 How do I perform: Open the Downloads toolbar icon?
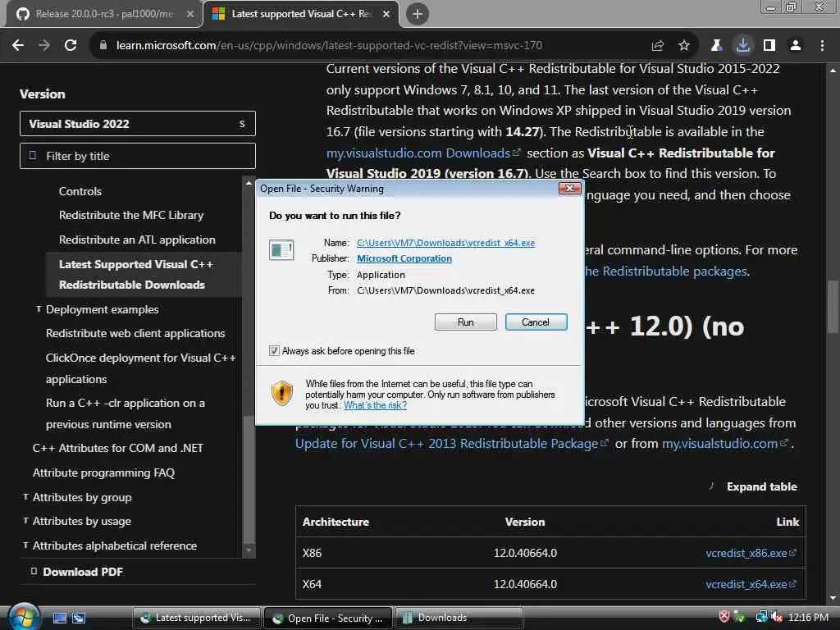pyautogui.click(x=743, y=46)
